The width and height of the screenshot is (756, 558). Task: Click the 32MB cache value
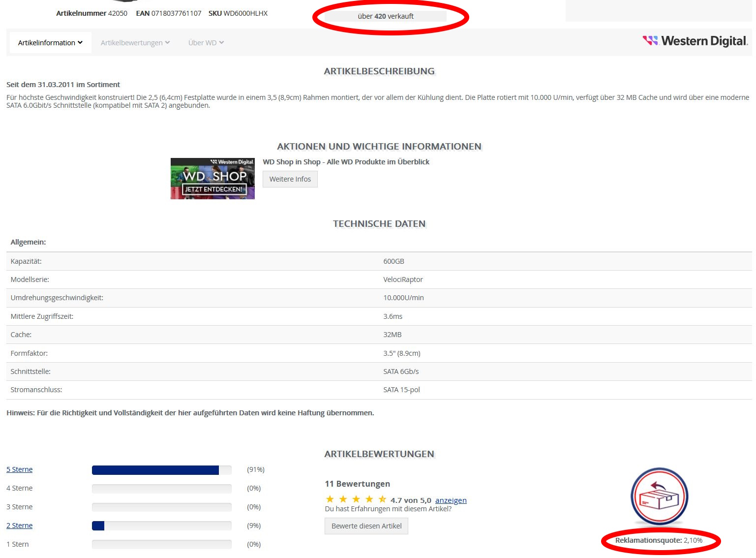(393, 335)
